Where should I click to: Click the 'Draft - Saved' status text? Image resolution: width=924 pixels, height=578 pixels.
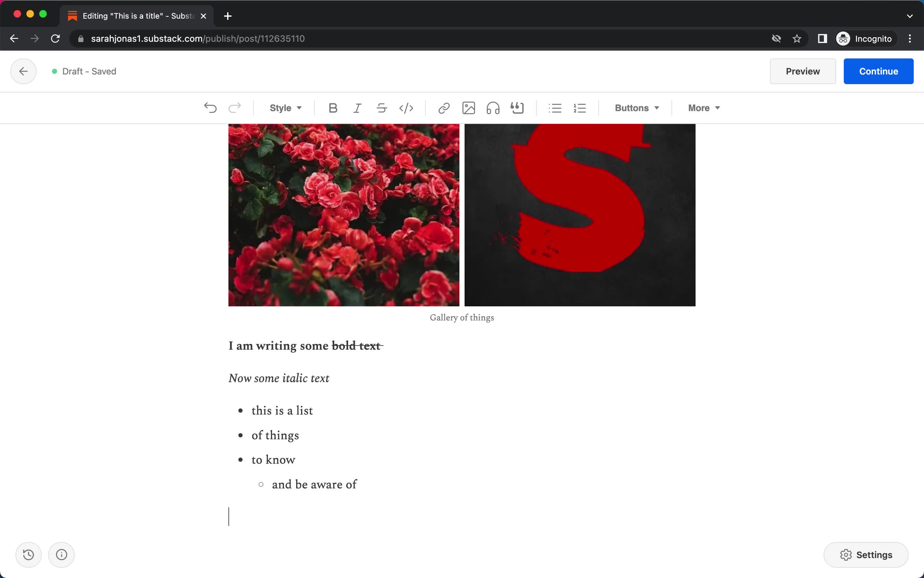click(x=89, y=71)
